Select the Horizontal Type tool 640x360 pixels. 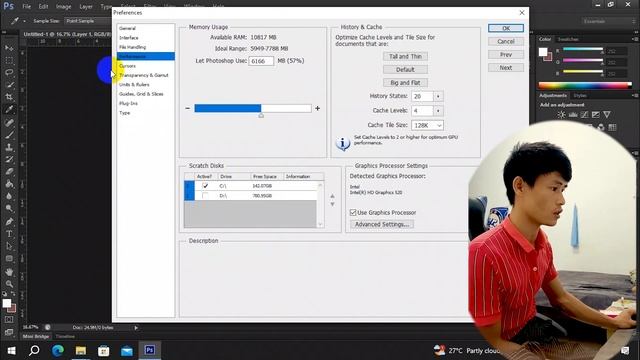click(9, 234)
